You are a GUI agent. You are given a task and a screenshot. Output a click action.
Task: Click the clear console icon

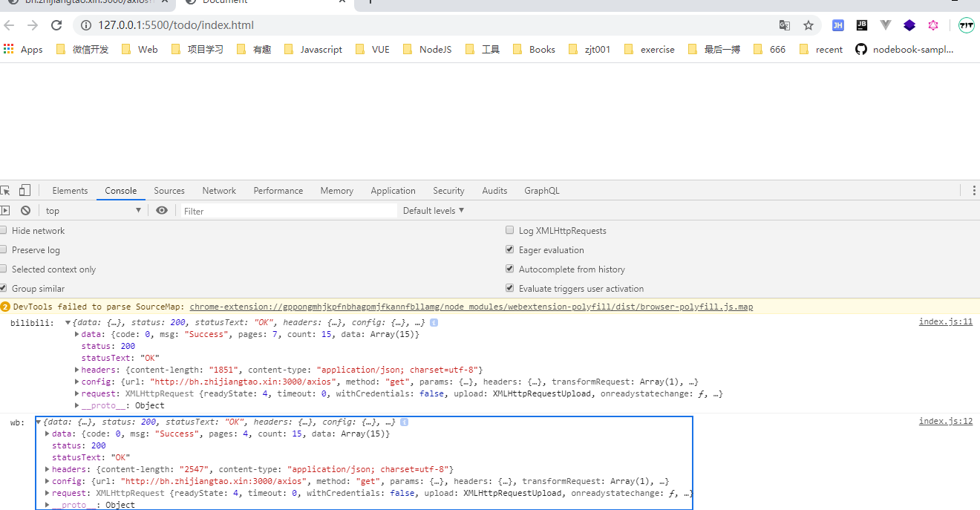click(x=25, y=211)
